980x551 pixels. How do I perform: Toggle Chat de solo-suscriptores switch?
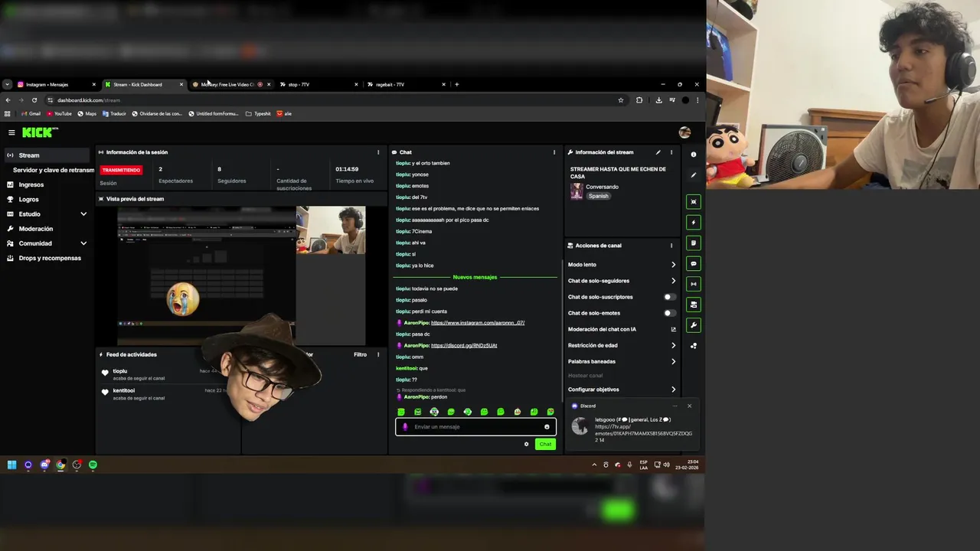[669, 297]
